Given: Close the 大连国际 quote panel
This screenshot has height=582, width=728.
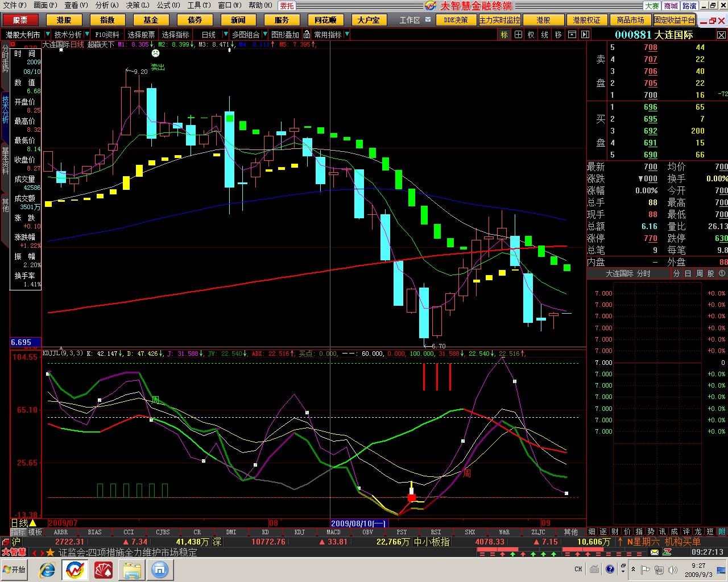Looking at the screenshot, I should click(x=721, y=35).
